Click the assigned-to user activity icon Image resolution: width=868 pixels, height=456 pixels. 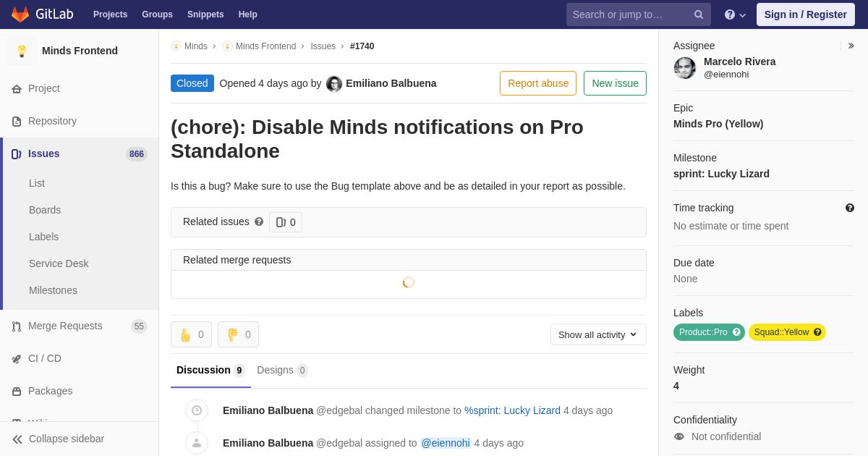(197, 443)
